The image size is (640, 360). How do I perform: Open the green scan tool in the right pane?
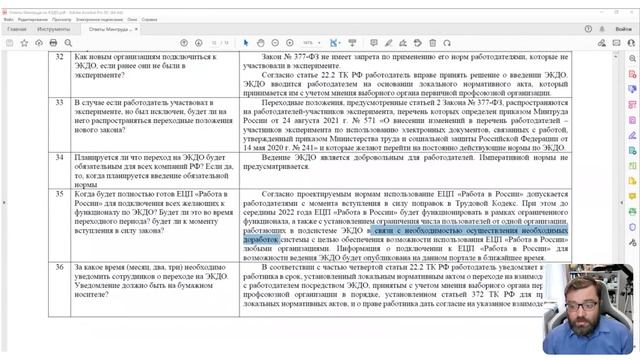point(632,211)
